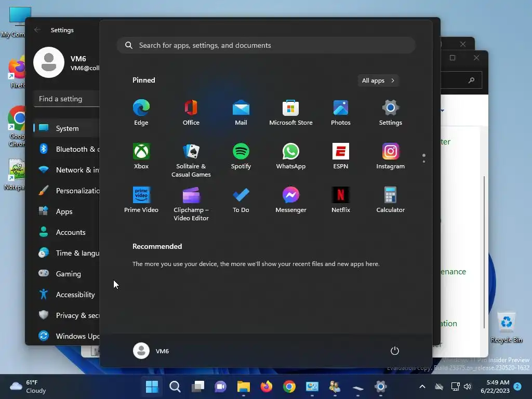Launch the To Do app

[x=241, y=200]
